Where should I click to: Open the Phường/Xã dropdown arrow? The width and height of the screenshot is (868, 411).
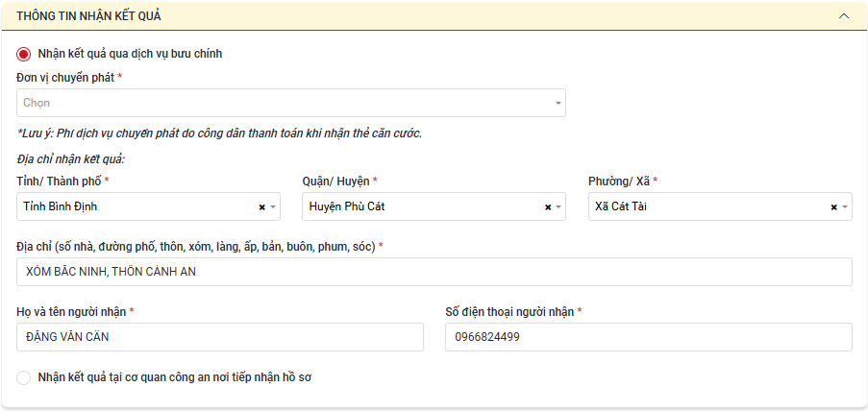[x=845, y=206]
